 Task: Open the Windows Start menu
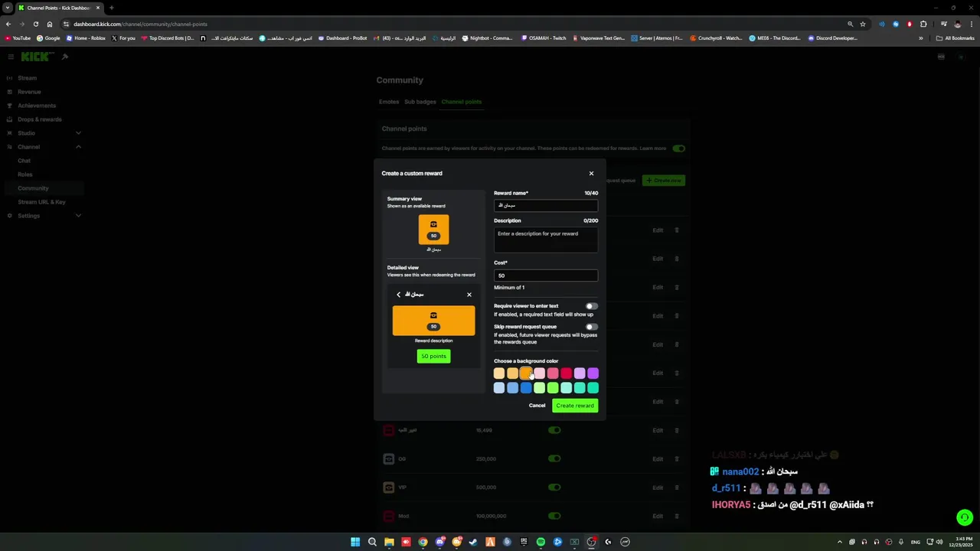(x=355, y=542)
